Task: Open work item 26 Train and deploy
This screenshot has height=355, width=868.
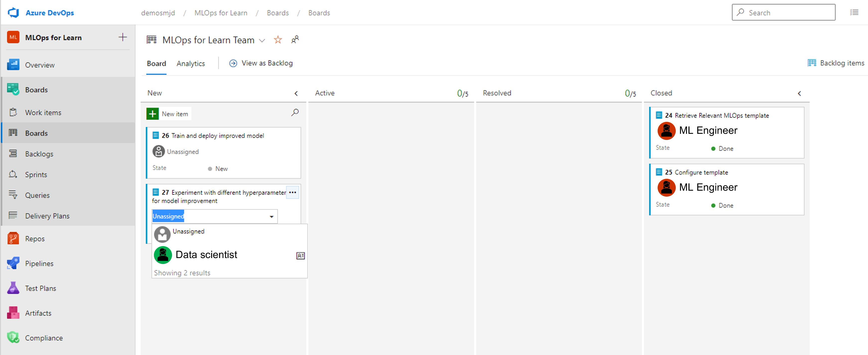Action: (x=218, y=135)
